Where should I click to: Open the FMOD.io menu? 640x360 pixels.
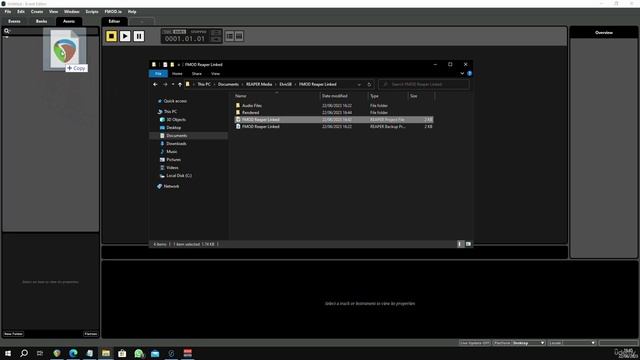click(x=113, y=12)
